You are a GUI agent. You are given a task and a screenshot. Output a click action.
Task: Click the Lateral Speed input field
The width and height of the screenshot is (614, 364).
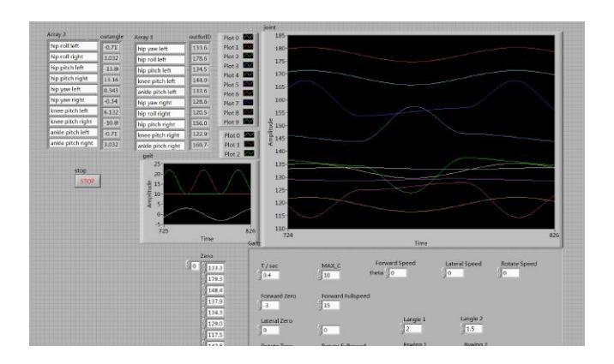point(455,273)
